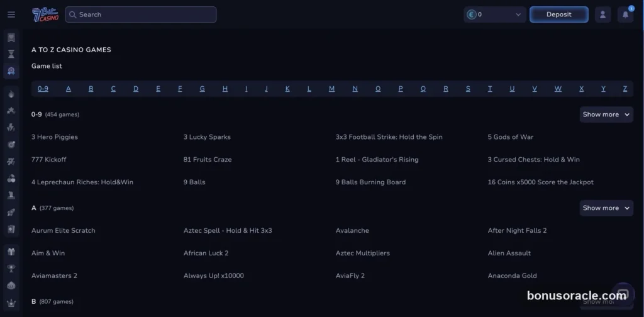
Task: Jump to the 0-9 letter section
Action: pos(43,89)
